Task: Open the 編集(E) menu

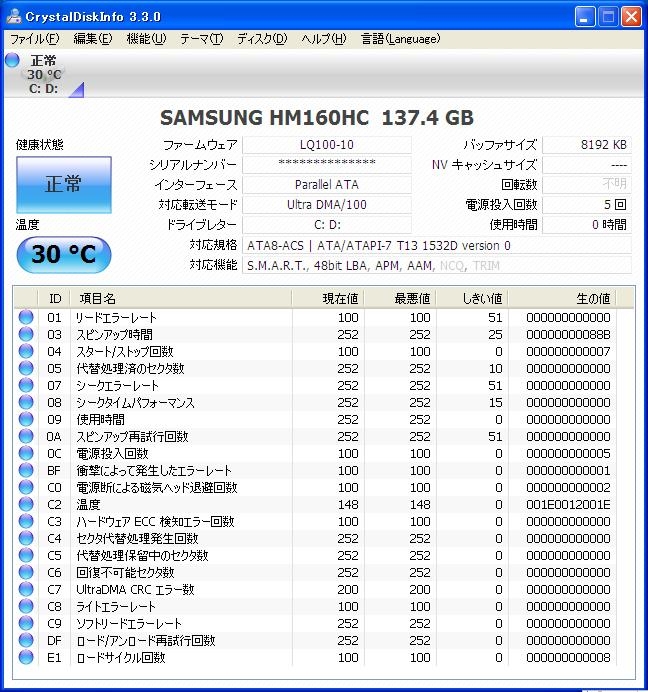Action: click(x=93, y=39)
